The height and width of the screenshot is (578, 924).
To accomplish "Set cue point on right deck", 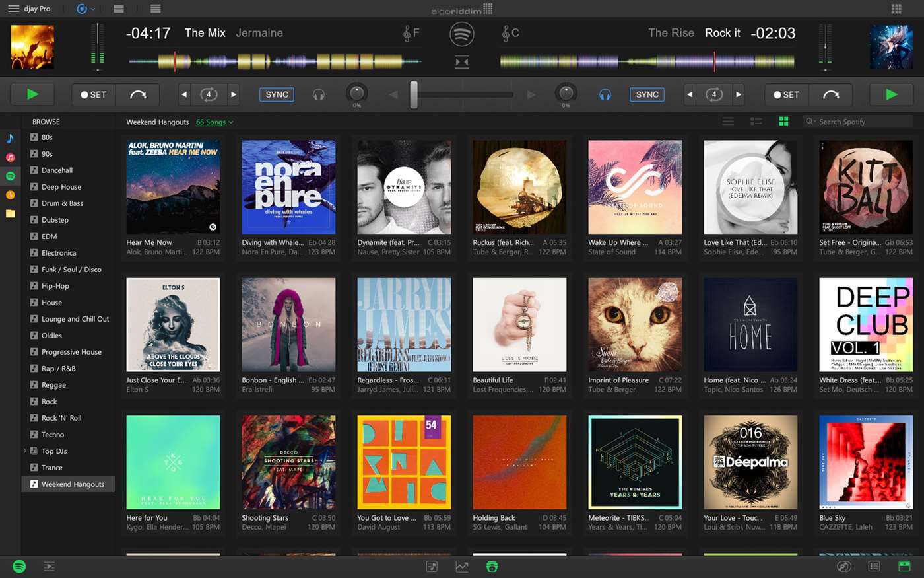I will tap(786, 94).
